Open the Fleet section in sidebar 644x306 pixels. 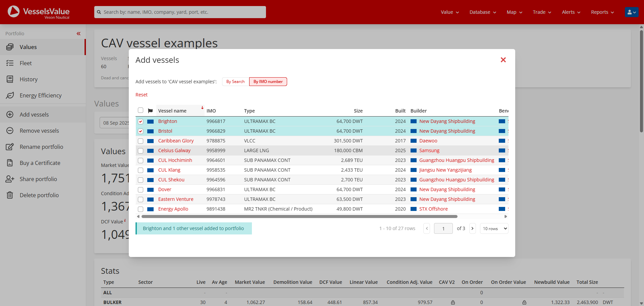[25, 63]
